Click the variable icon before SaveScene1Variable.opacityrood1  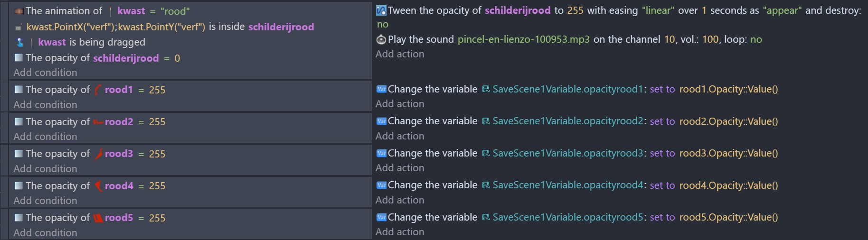[486, 89]
